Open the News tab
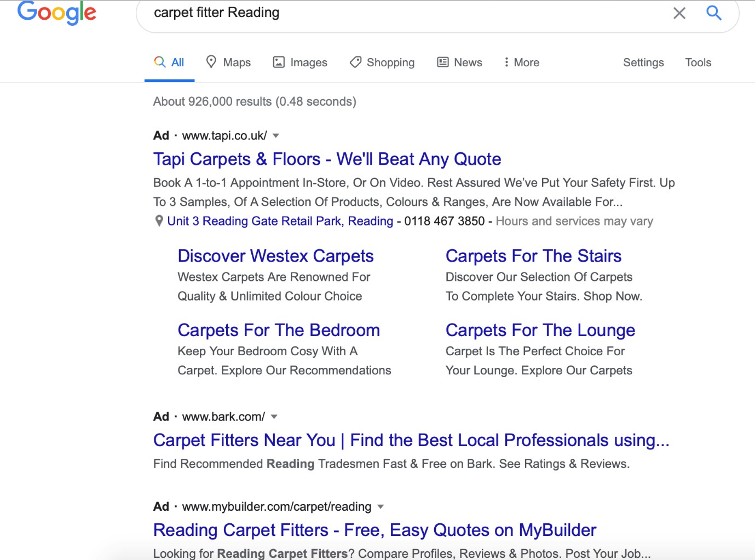 coord(459,62)
